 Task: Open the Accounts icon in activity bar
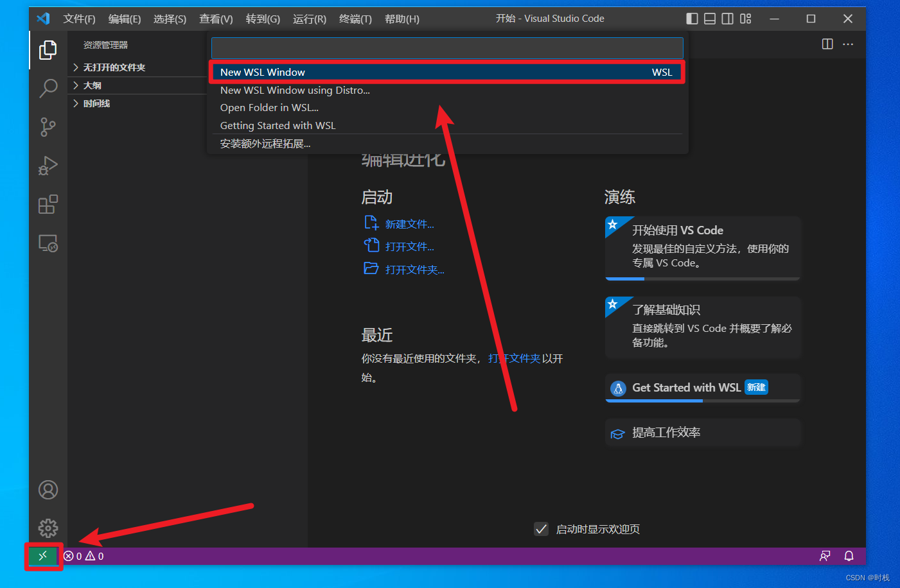pyautogui.click(x=48, y=490)
